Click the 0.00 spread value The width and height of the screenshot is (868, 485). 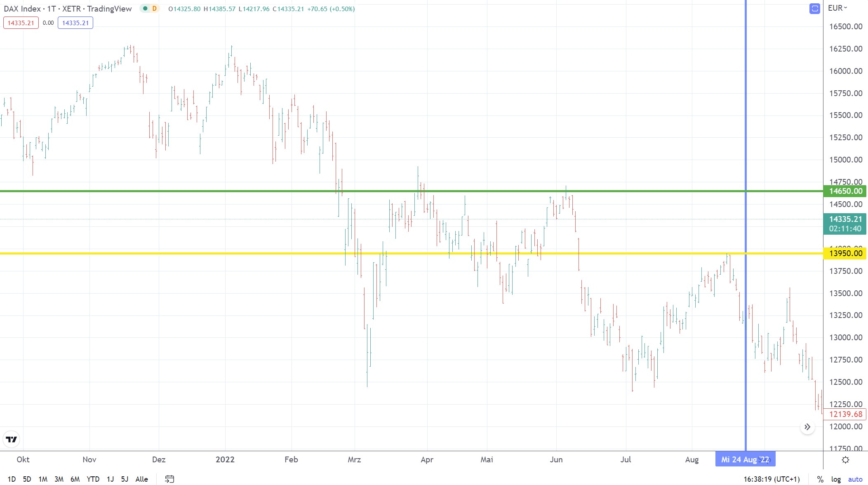(48, 23)
